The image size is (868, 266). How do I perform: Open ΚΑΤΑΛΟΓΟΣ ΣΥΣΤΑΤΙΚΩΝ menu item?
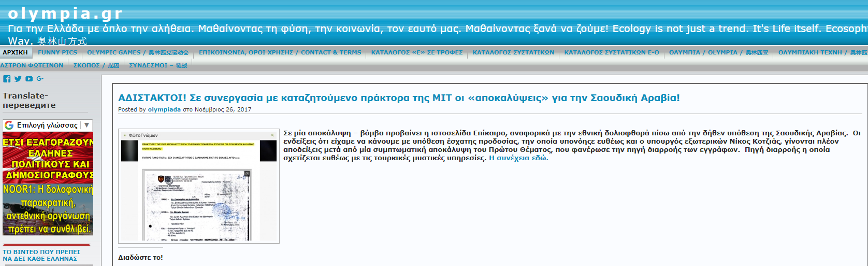[x=513, y=52]
